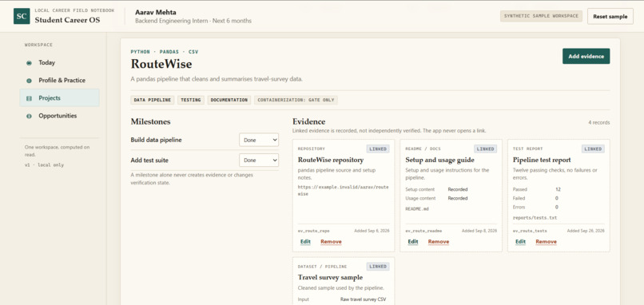Screen dimensions: 644x305
Task: Click the RouteWise repository card title
Action: 331,160
